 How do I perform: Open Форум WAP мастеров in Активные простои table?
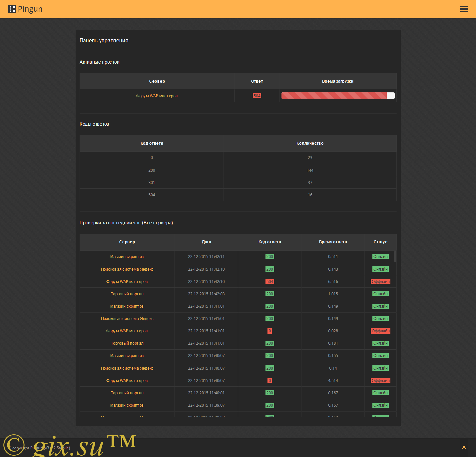157,96
